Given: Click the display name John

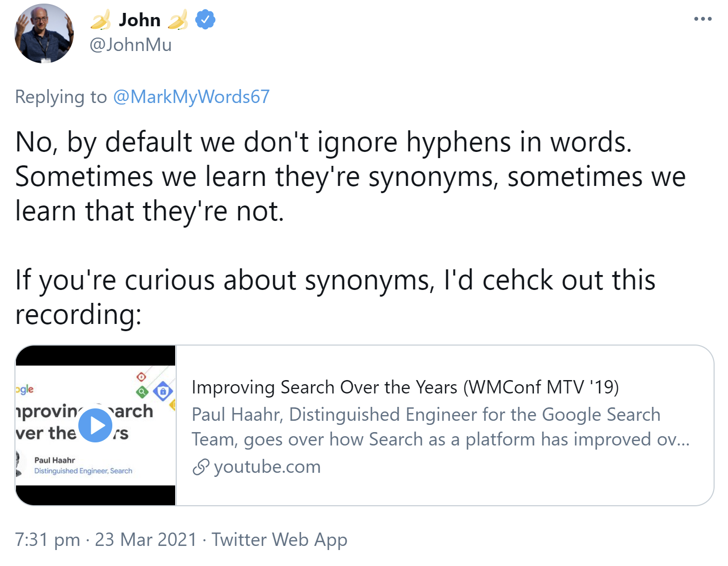Looking at the screenshot, I should coord(140,20).
